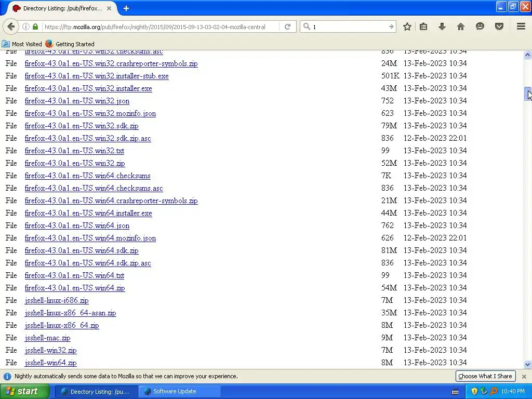Download firefox win32.installer.exe
The image size is (532, 399).
(x=88, y=88)
